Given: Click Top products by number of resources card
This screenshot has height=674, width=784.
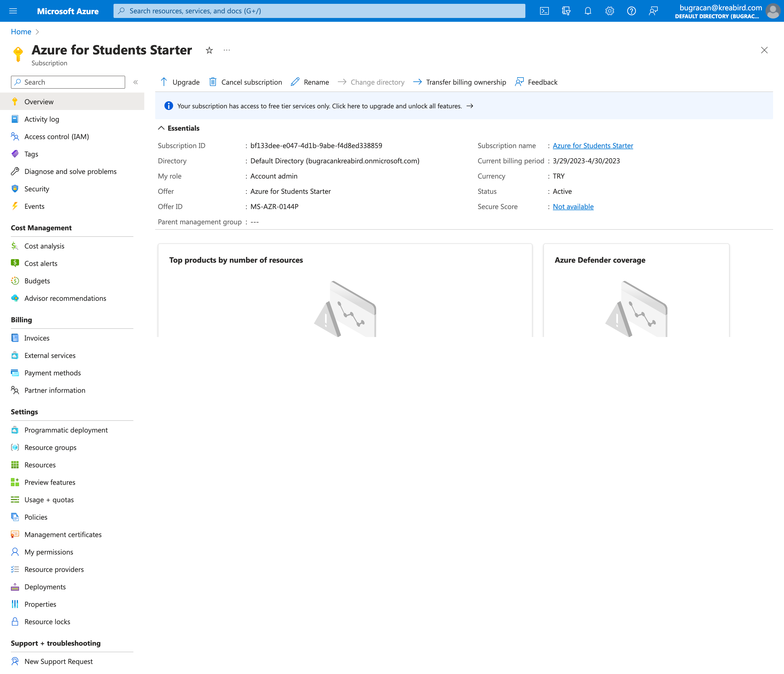Looking at the screenshot, I should coord(345,290).
